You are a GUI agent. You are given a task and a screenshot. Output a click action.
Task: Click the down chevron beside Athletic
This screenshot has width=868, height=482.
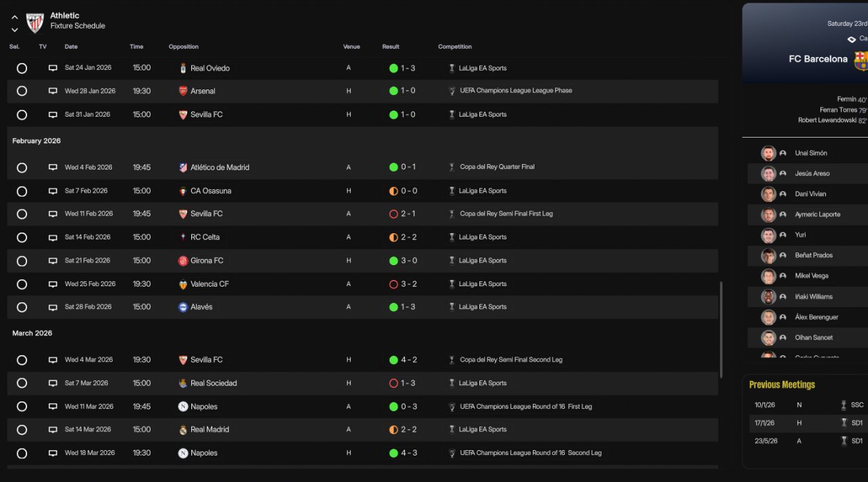click(15, 30)
